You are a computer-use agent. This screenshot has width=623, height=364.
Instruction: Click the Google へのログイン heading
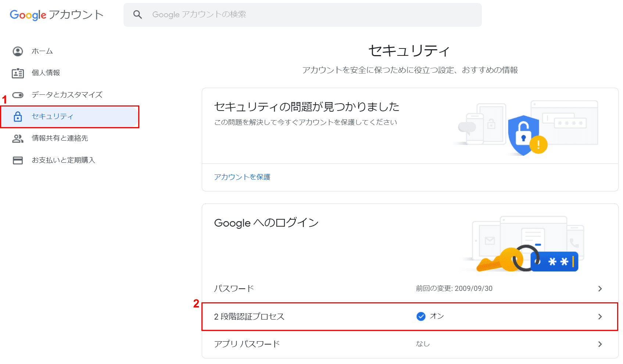(266, 223)
